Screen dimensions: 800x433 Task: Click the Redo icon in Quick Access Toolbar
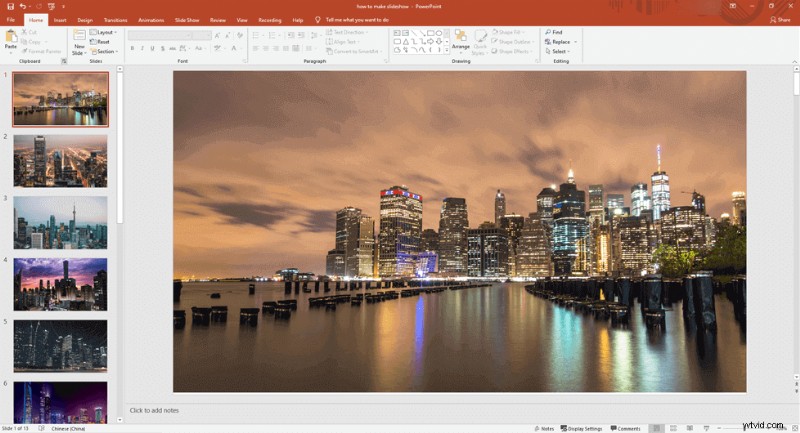point(38,7)
